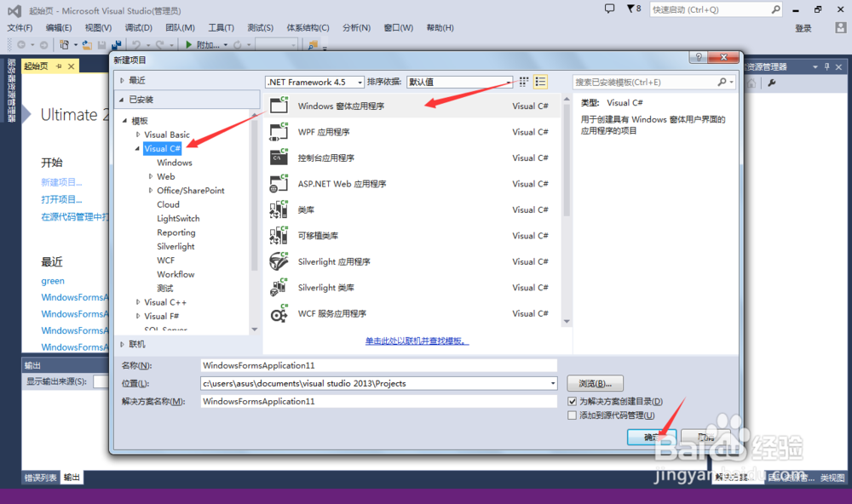Click the 控制台应用程序 template icon
Viewport: 852px width, 504px height.
point(279,157)
